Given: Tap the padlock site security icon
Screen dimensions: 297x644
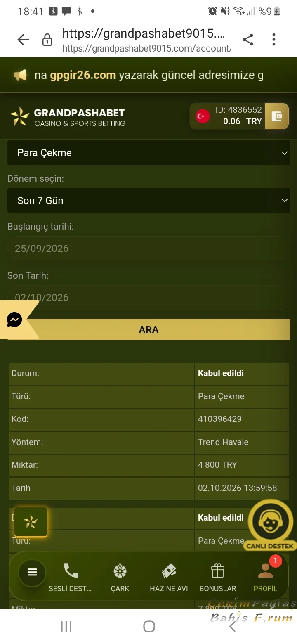Looking at the screenshot, I should click(x=47, y=40).
